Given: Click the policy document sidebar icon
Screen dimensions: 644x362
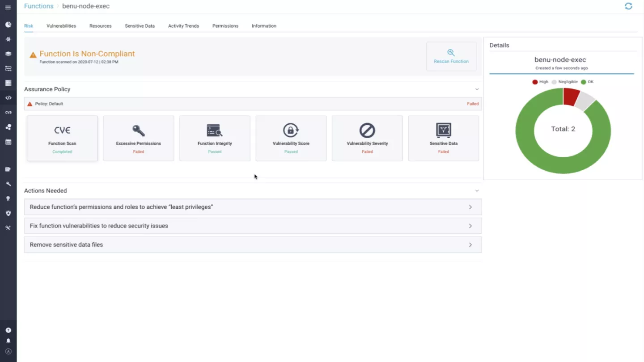Looking at the screenshot, I should coord(8,169).
